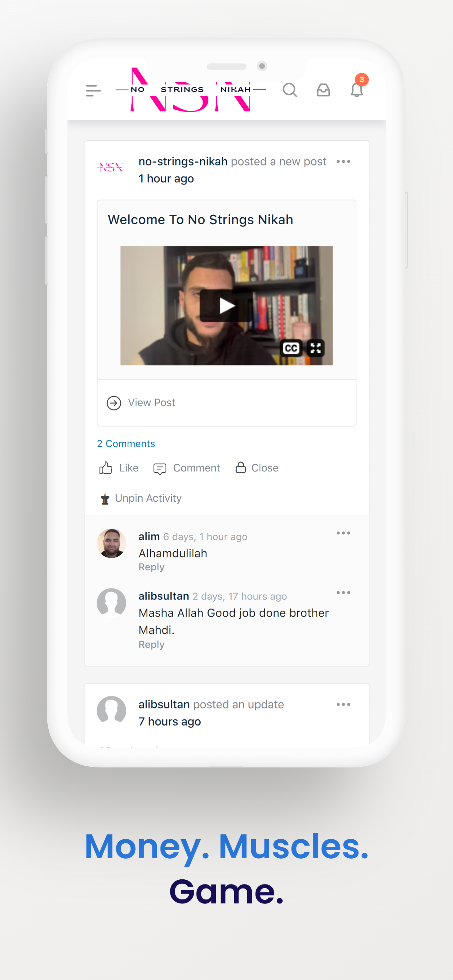
Task: Play the welcome video
Action: tap(226, 306)
